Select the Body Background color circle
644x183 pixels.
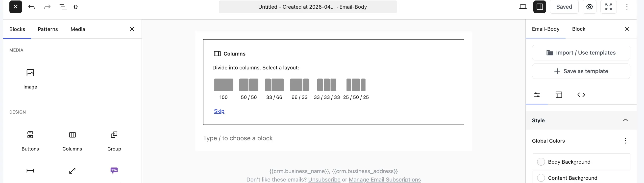[x=541, y=162]
